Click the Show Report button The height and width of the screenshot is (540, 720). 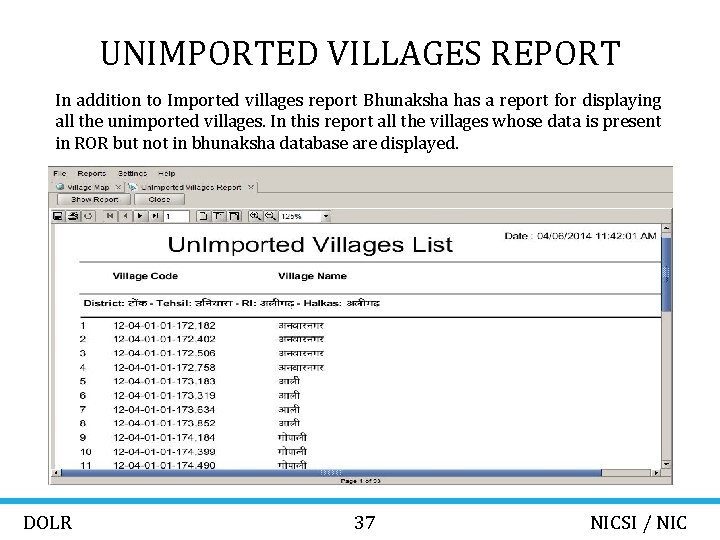(x=94, y=200)
